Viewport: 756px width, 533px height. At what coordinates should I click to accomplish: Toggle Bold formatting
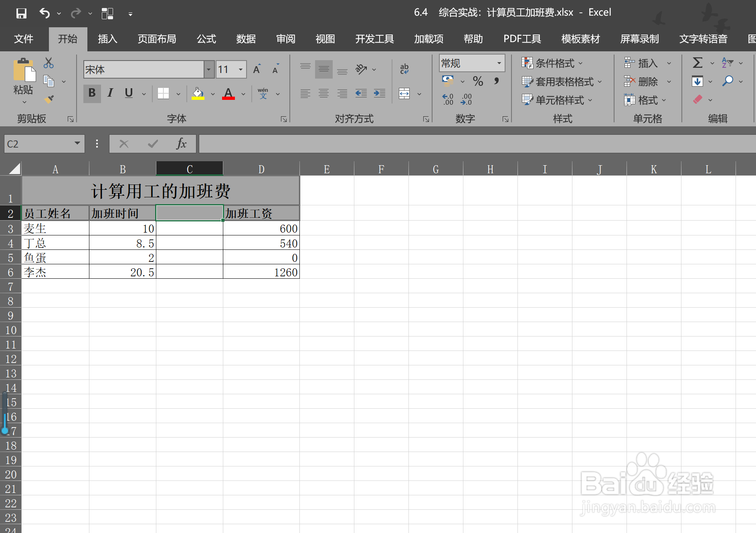tap(92, 93)
